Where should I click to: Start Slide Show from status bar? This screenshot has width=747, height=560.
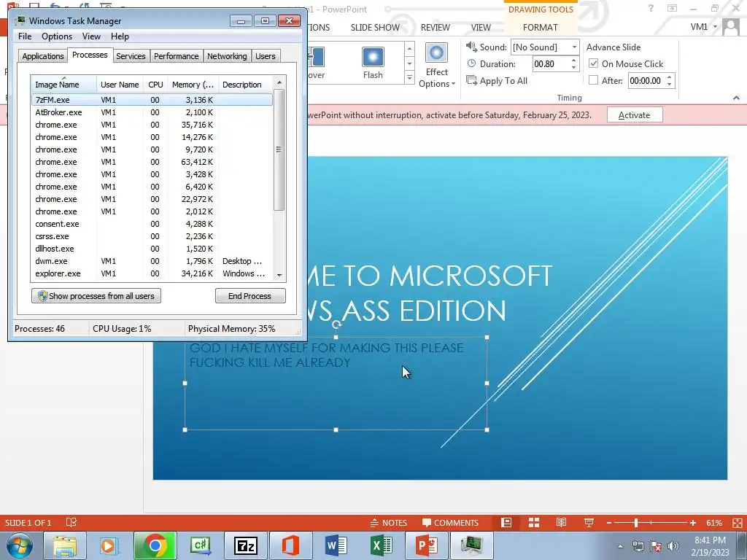click(x=589, y=522)
